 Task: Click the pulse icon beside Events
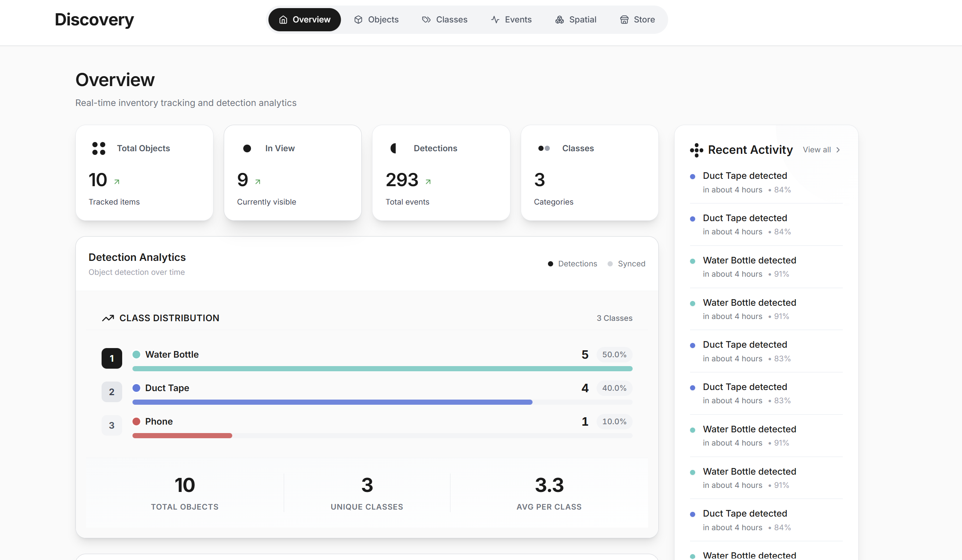[495, 20]
